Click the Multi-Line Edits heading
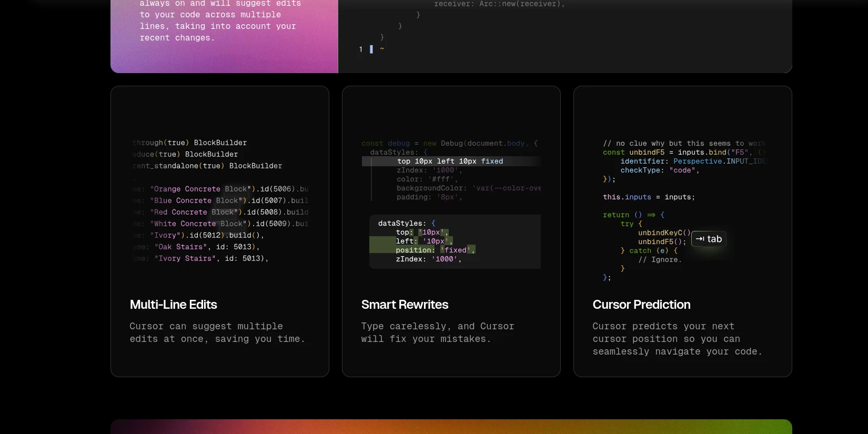 173,305
